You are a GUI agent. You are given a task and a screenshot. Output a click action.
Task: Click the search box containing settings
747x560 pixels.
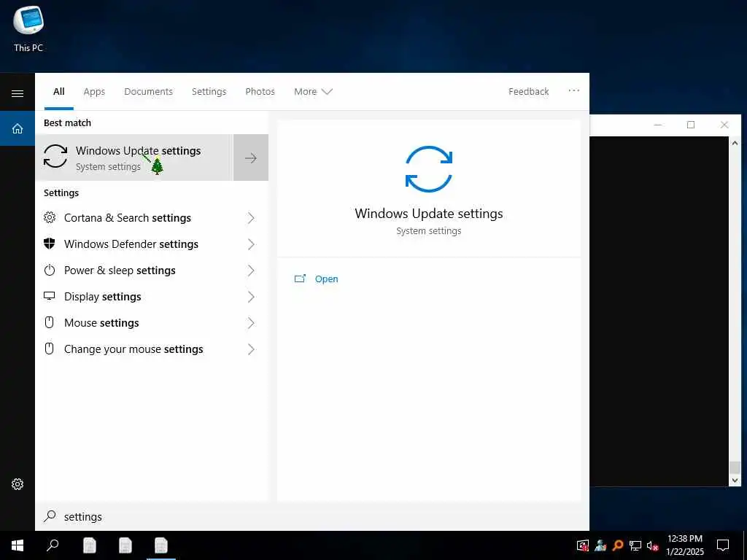point(312,516)
